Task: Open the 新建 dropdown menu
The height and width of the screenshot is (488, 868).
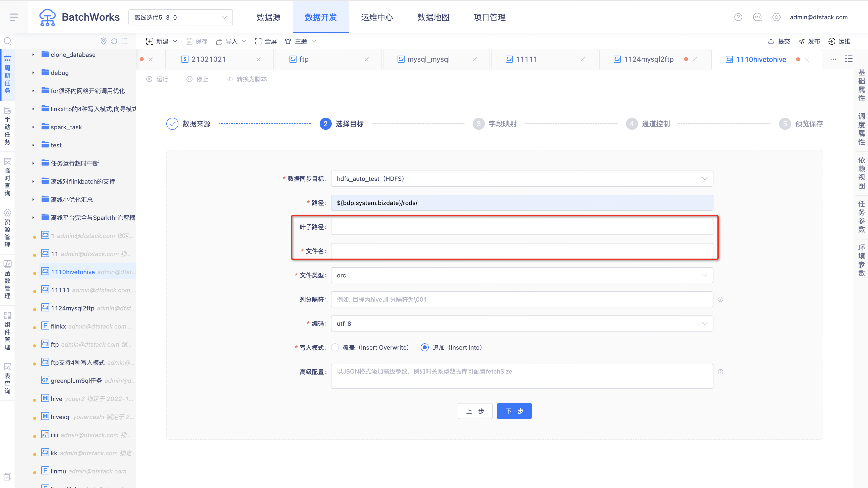Action: (x=161, y=41)
